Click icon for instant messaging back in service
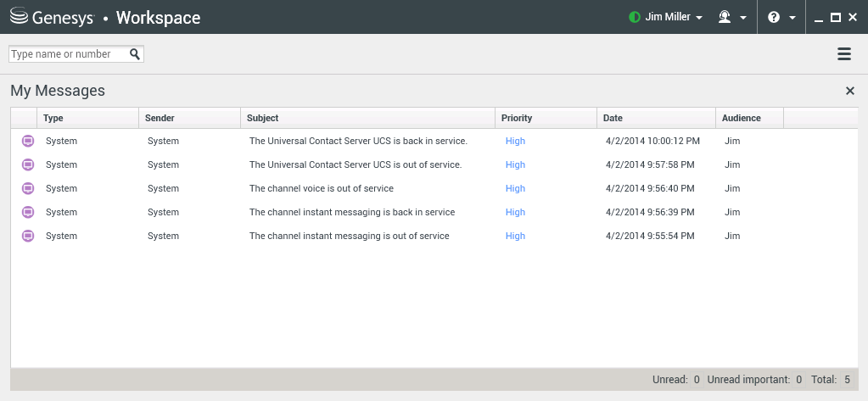Screen dimensions: 868x401 point(27,212)
